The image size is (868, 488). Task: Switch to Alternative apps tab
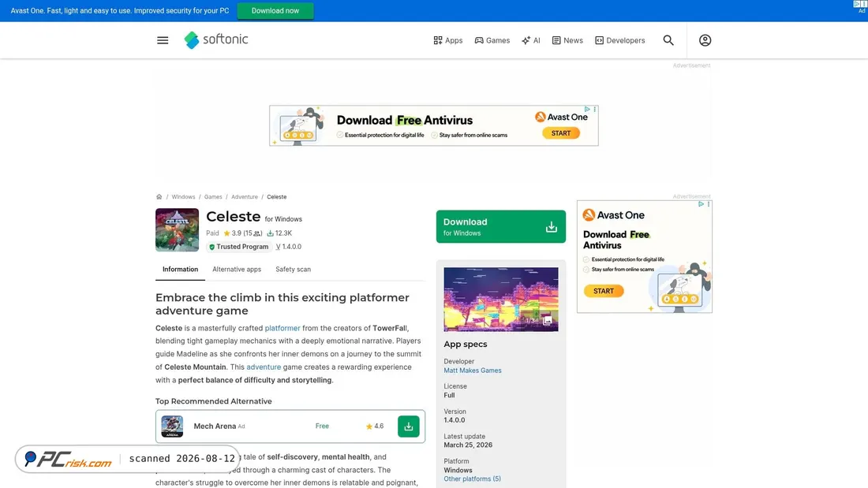(x=237, y=270)
